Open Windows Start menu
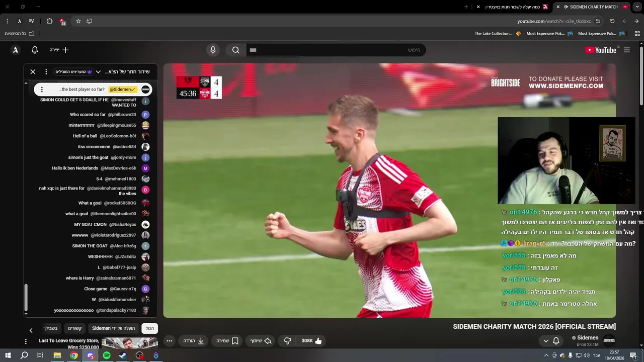This screenshot has height=362, width=644. (8, 355)
